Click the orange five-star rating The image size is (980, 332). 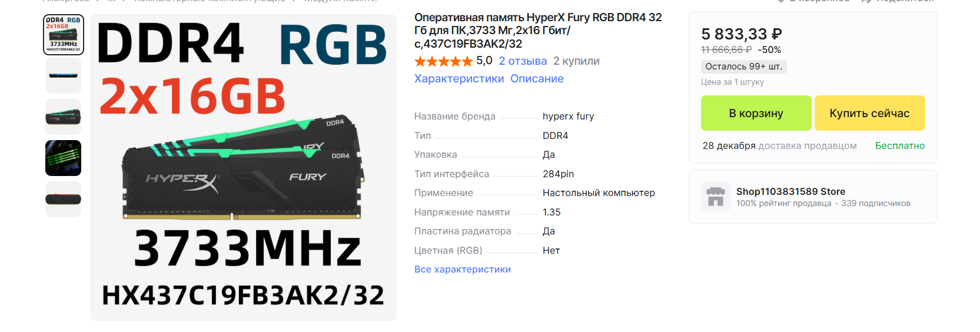click(x=443, y=61)
